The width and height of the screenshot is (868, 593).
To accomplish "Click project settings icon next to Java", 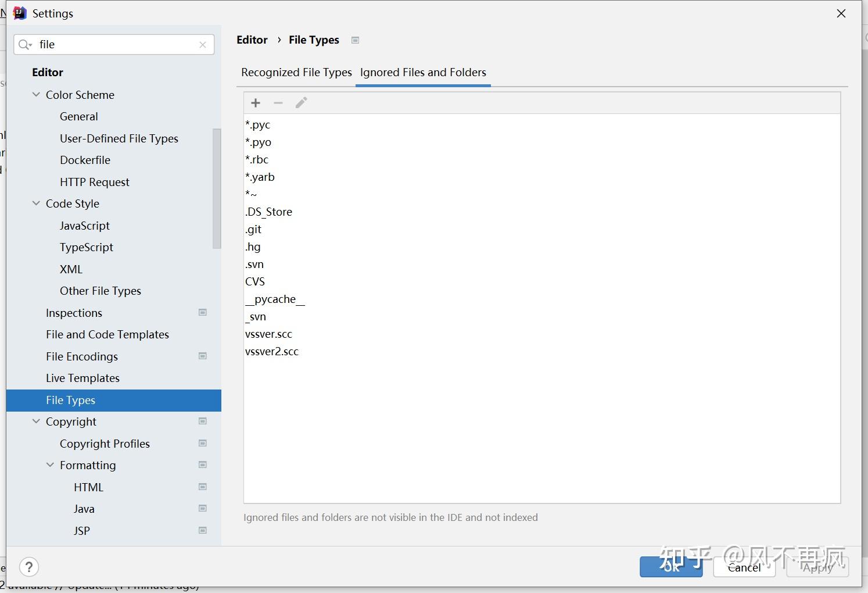I will (203, 509).
